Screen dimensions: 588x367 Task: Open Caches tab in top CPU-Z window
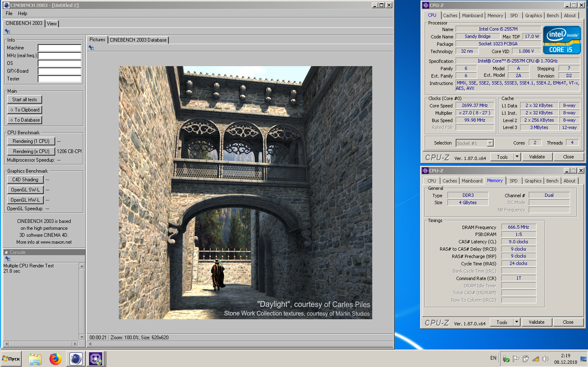point(450,16)
